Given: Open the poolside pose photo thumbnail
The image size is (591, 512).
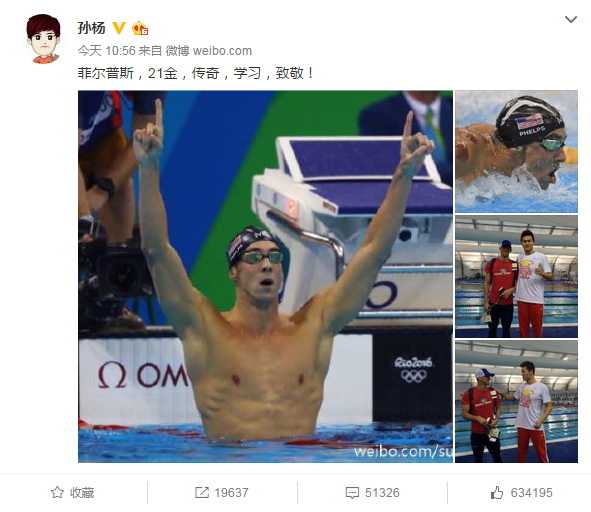Looking at the screenshot, I should (516, 276).
